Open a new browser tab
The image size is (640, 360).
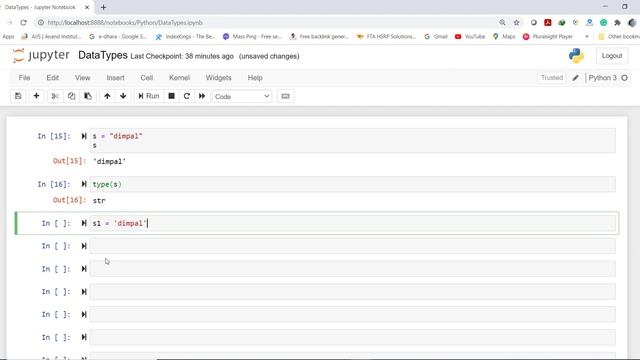pos(103,7)
